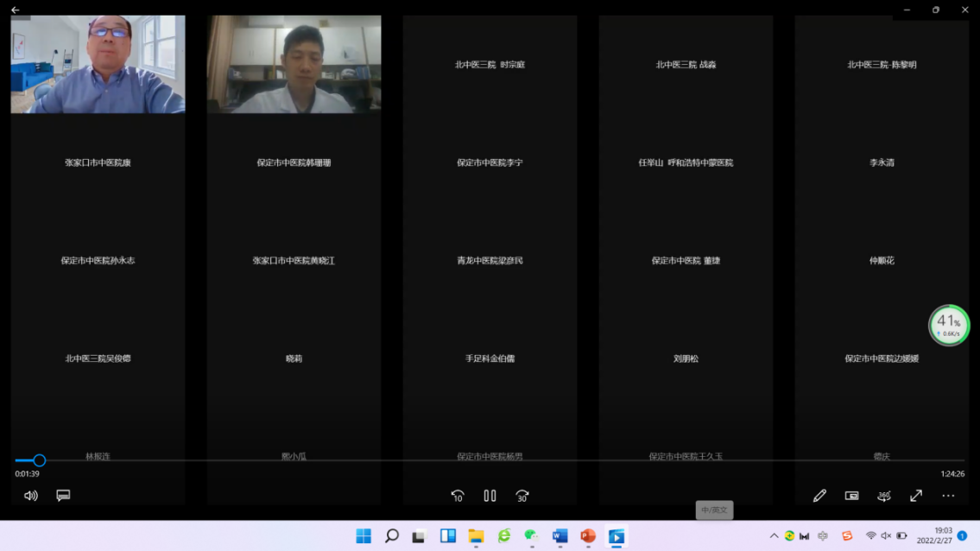Click the seek bar position handle
The image size is (980, 551).
39,460
